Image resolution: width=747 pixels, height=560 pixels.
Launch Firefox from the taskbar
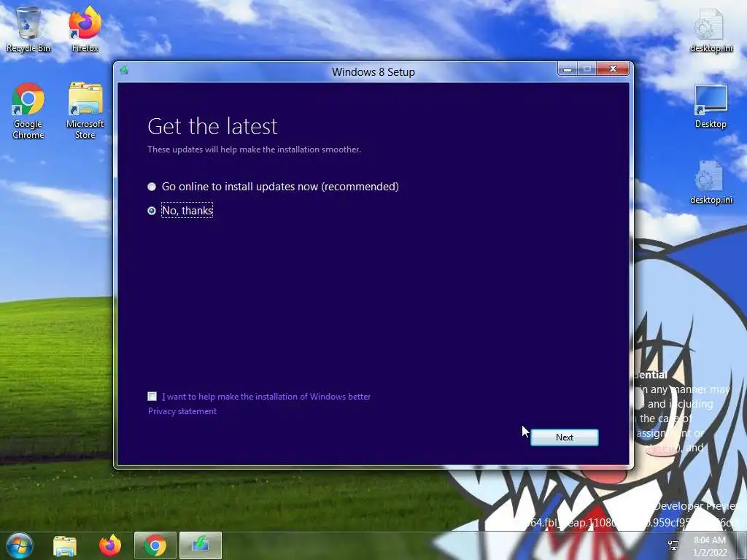pyautogui.click(x=110, y=545)
